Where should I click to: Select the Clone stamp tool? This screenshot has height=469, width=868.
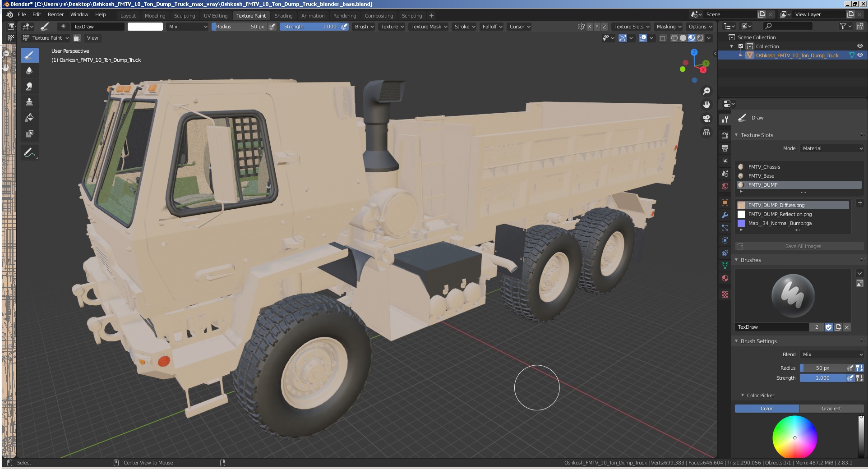coord(29,102)
